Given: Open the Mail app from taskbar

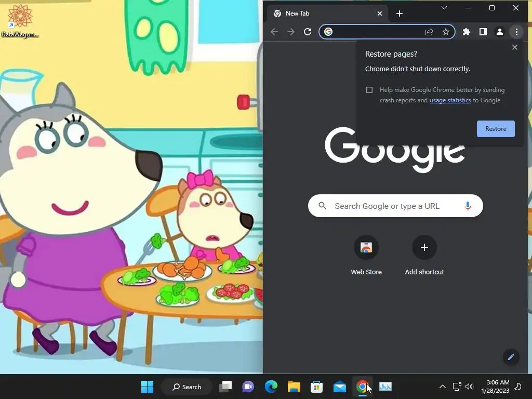Looking at the screenshot, I should coord(340,387).
